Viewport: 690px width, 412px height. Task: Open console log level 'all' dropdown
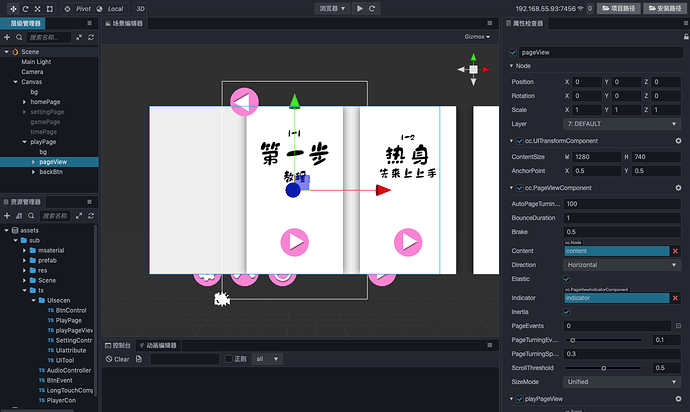point(267,359)
